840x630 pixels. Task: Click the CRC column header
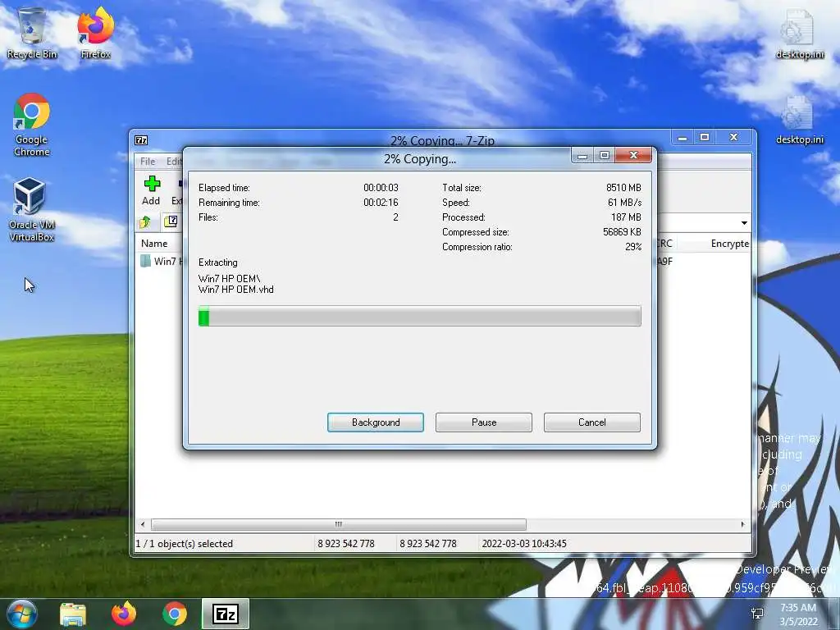coord(664,243)
